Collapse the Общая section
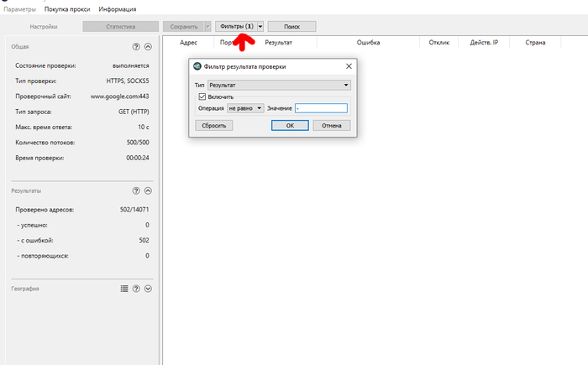The width and height of the screenshot is (588, 365). click(148, 47)
